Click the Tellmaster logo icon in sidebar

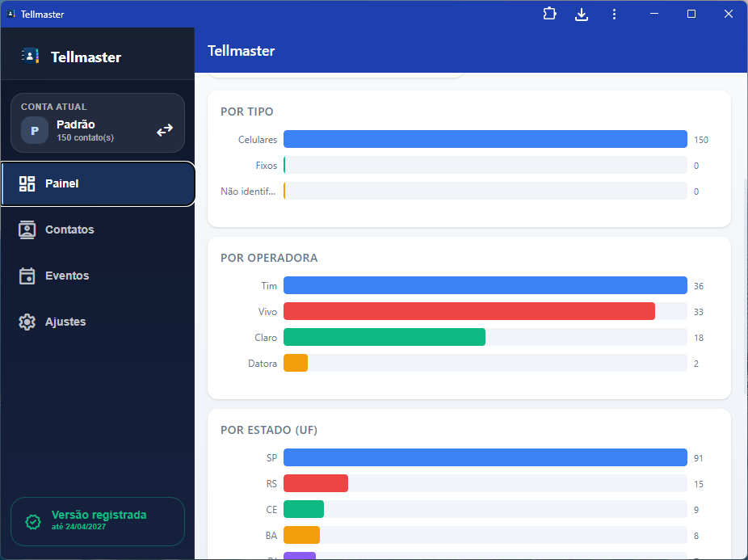pos(30,57)
